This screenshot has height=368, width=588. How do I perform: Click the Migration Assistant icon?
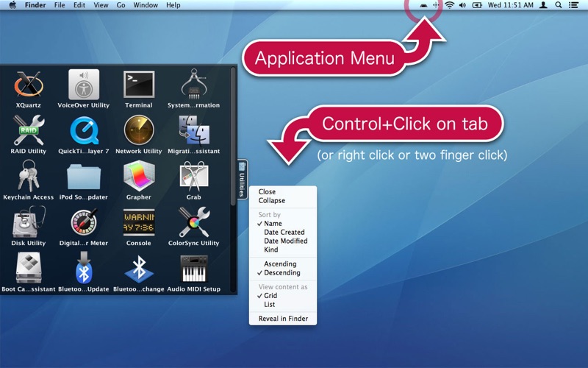point(193,130)
